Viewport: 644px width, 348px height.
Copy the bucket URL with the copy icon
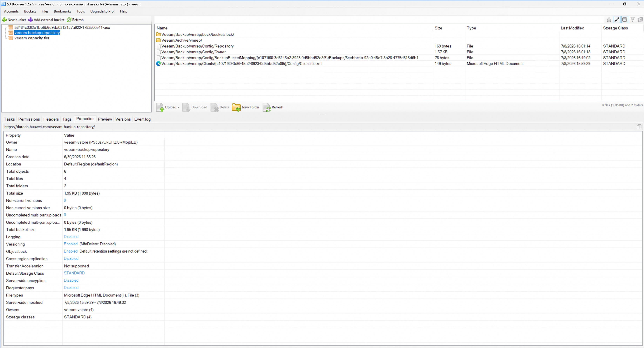coord(639,127)
